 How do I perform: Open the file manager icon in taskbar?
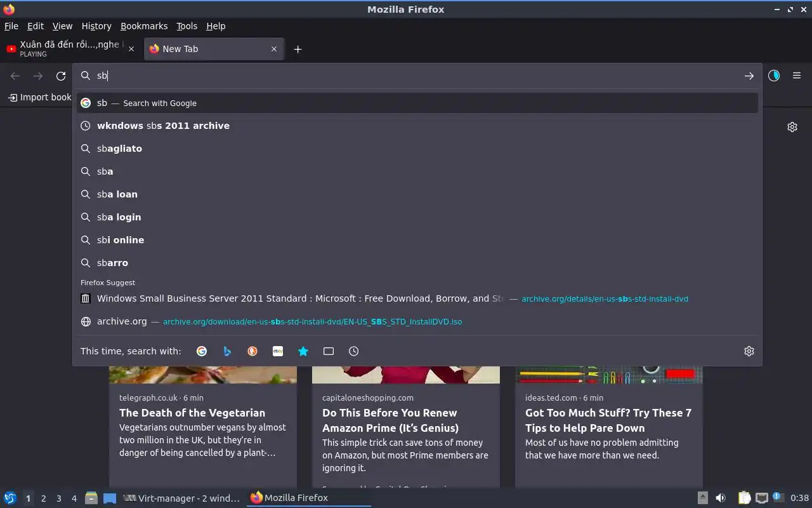91,498
